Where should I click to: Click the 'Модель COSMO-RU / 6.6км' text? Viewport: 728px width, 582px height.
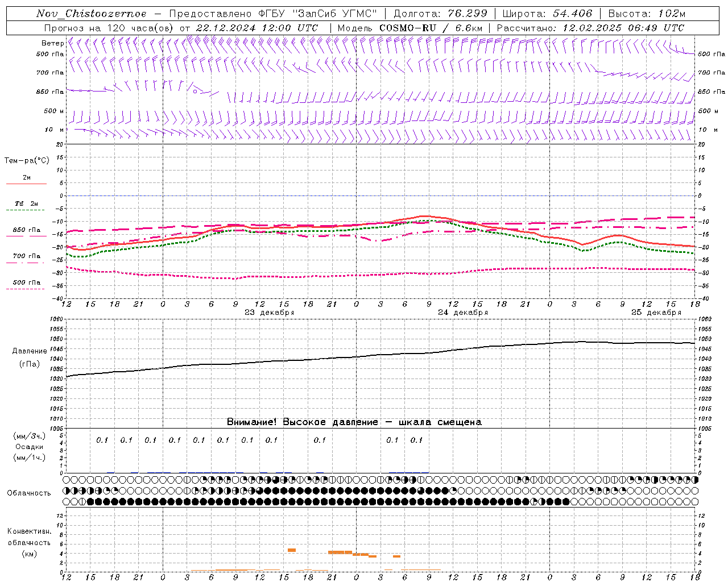pyautogui.click(x=409, y=28)
